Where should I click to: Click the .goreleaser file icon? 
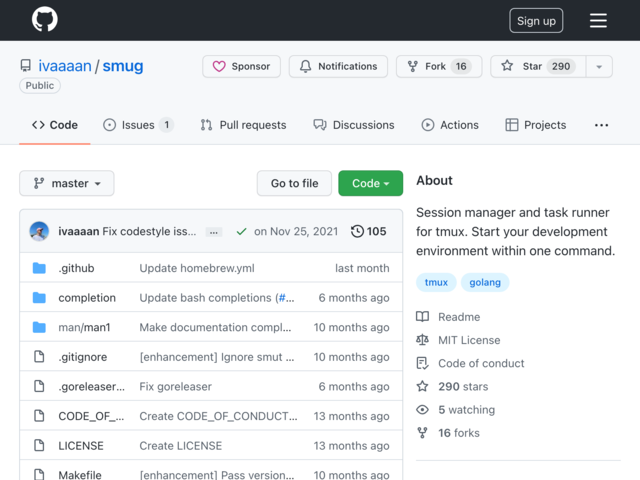point(39,386)
